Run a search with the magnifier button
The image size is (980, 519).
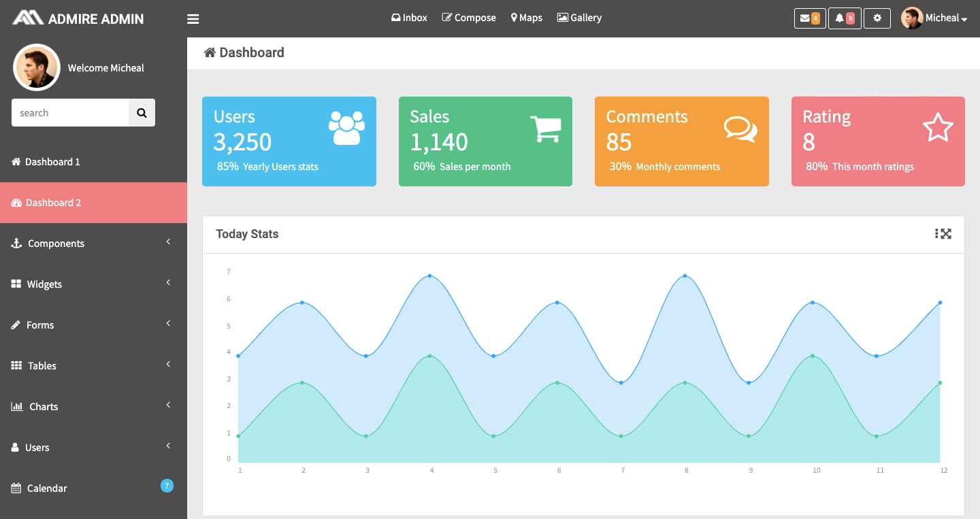[142, 112]
